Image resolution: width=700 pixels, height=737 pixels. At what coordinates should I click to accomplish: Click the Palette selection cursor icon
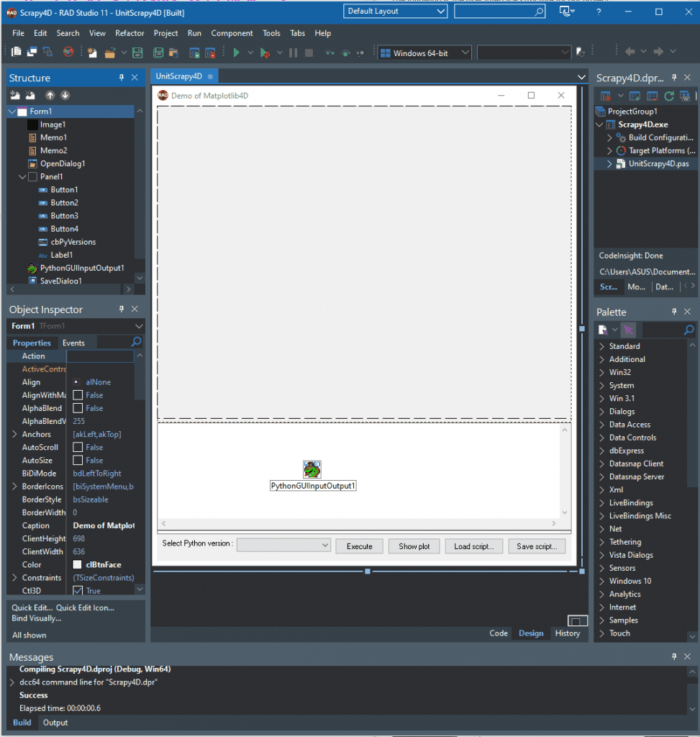(628, 330)
